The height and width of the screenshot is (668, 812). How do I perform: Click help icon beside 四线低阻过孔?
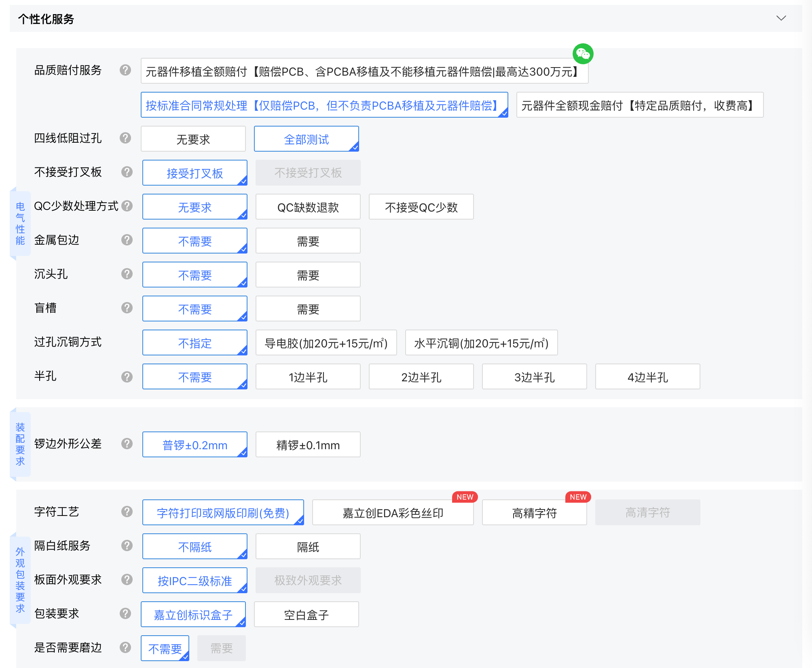click(x=125, y=138)
